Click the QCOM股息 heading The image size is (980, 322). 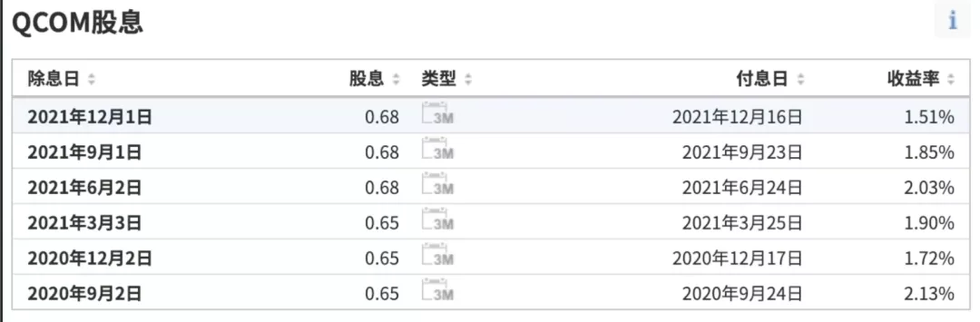coord(78,23)
